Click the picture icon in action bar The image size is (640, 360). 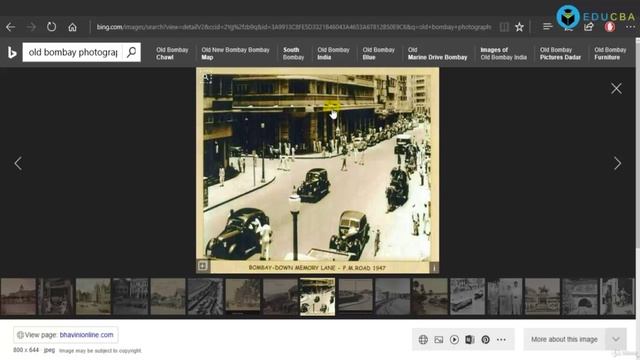click(439, 340)
